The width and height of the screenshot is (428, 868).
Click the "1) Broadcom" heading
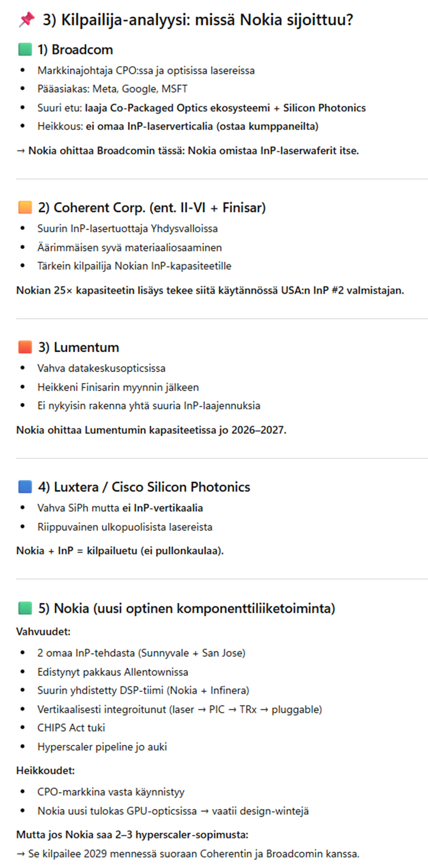tap(75, 49)
